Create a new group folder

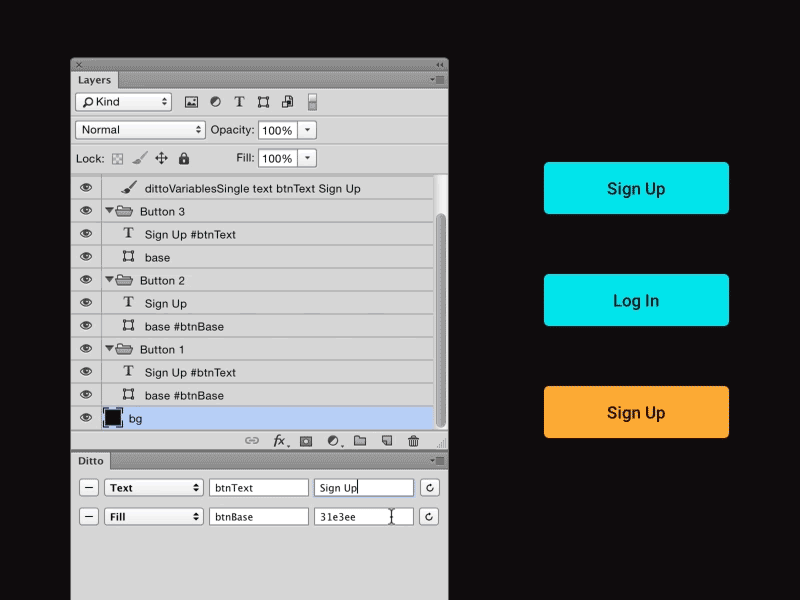[x=360, y=440]
